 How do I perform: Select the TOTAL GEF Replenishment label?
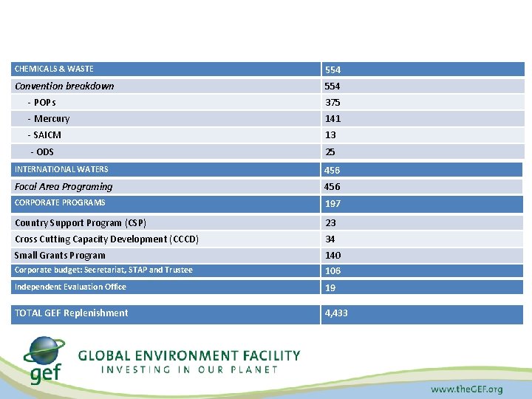(x=71, y=313)
